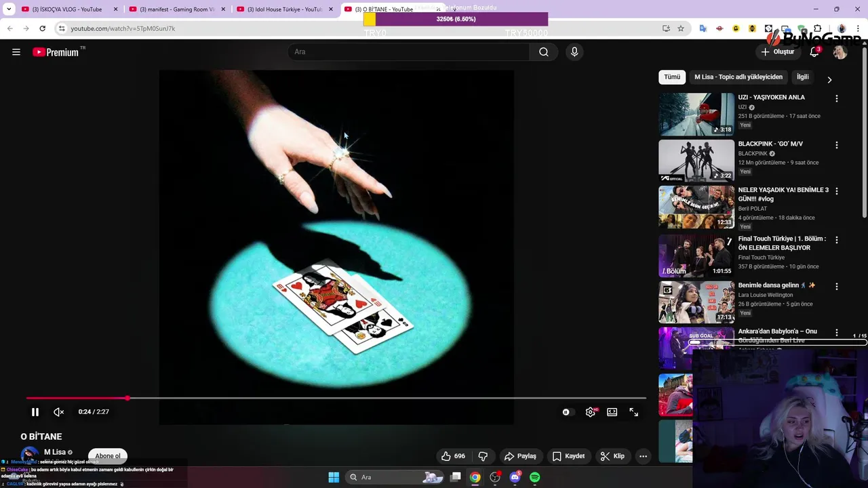This screenshot has height=488, width=868.
Task: Seek along the video progress bar
Action: pyautogui.click(x=336, y=399)
